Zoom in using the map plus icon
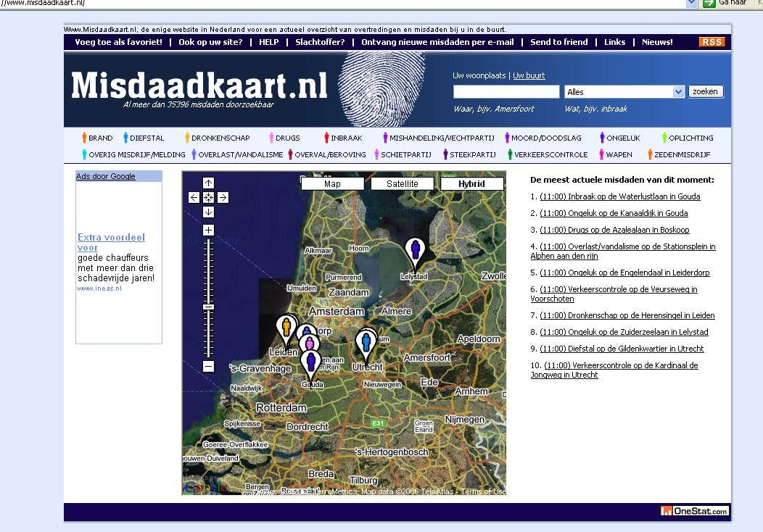Viewport: 763px width, 532px height. tap(209, 229)
